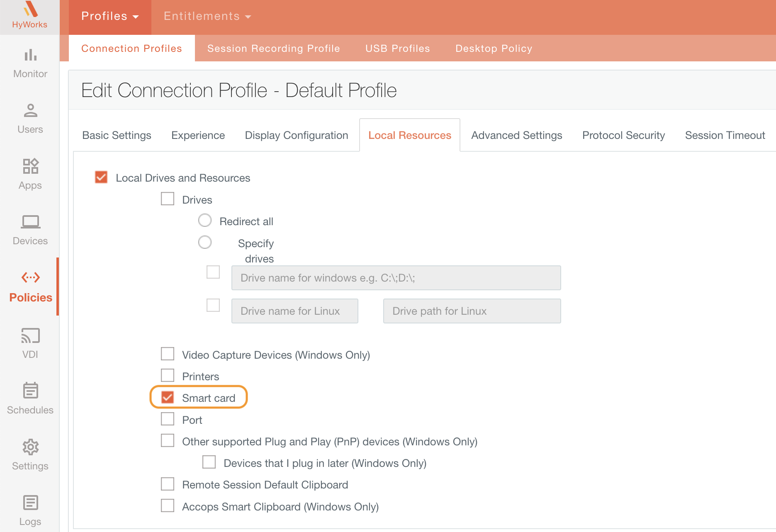Expand the Entitlements dropdown menu

207,17
